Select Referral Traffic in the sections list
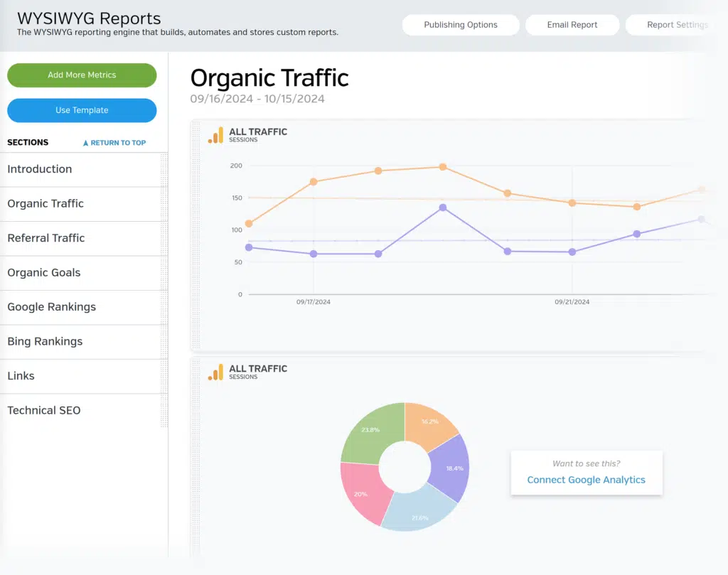728x575 pixels. point(46,238)
